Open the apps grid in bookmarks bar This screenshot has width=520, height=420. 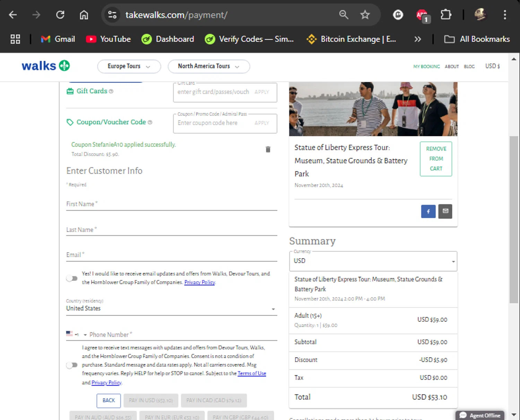click(15, 39)
